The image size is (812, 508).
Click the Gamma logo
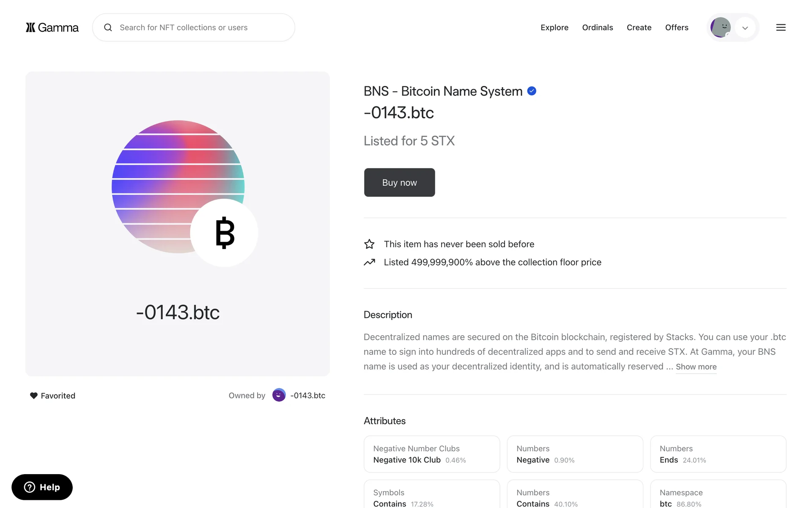point(52,28)
